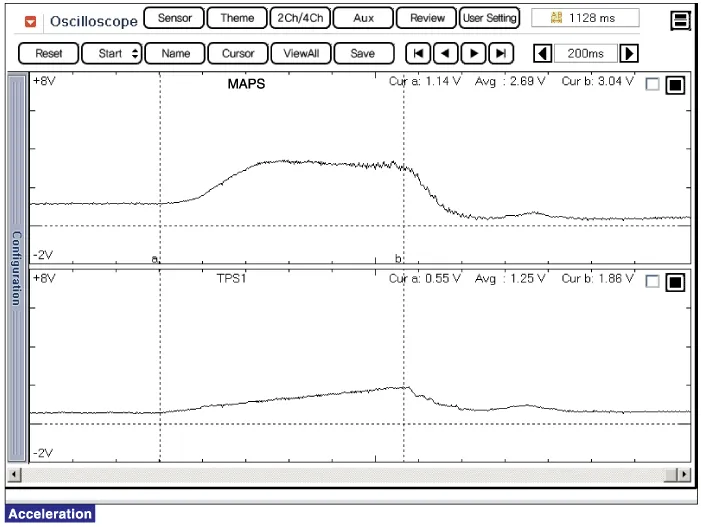Increase the 200ms time base
This screenshot has height=527, width=701.
click(x=630, y=53)
